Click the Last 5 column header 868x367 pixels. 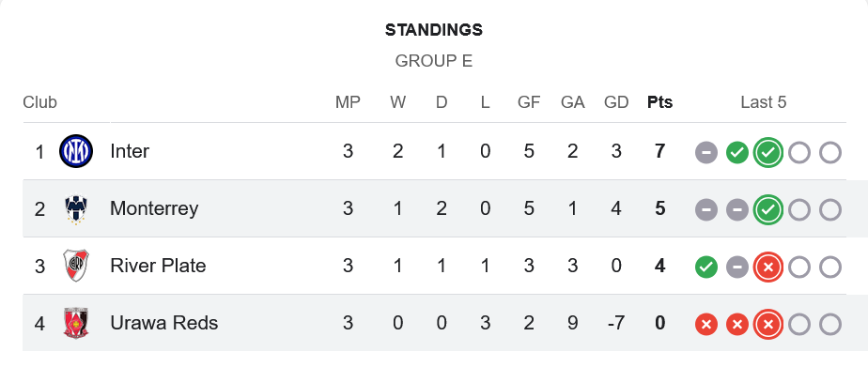[x=764, y=102]
